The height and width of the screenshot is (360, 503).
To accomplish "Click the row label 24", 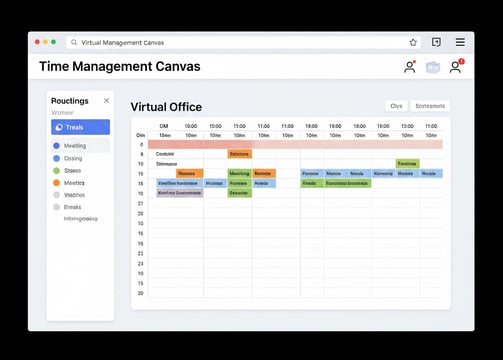I will coord(140,263).
